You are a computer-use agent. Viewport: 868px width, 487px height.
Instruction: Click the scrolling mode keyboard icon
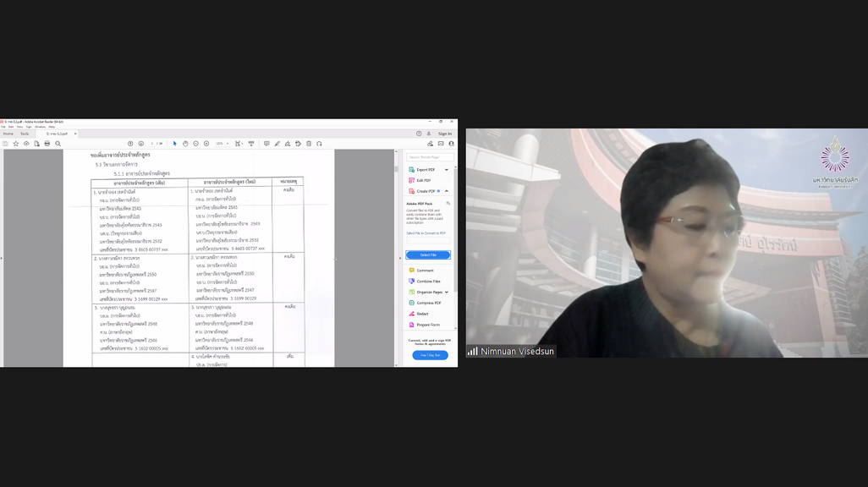tap(251, 144)
